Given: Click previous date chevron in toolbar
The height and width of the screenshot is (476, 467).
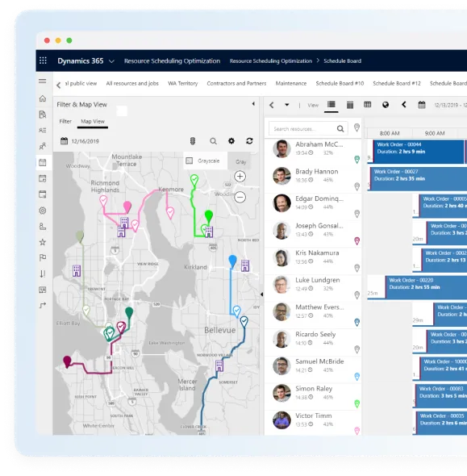Looking at the screenshot, I should [404, 105].
